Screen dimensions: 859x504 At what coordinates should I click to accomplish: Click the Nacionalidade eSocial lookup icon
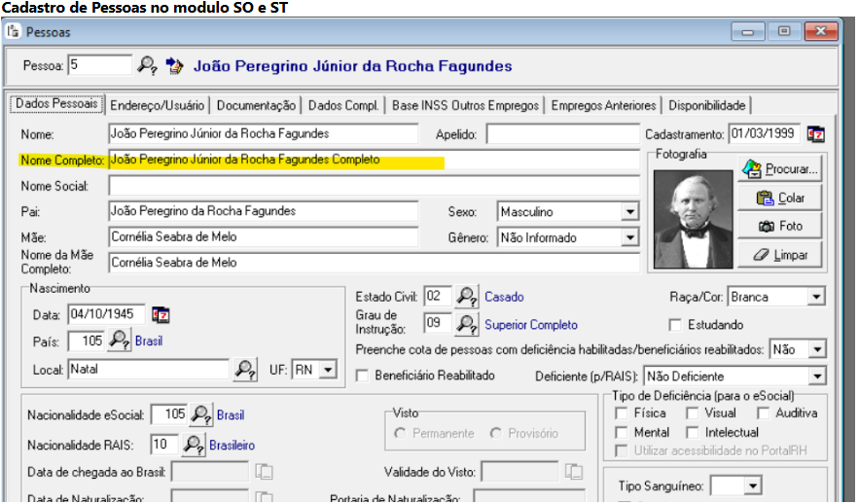pos(200,414)
